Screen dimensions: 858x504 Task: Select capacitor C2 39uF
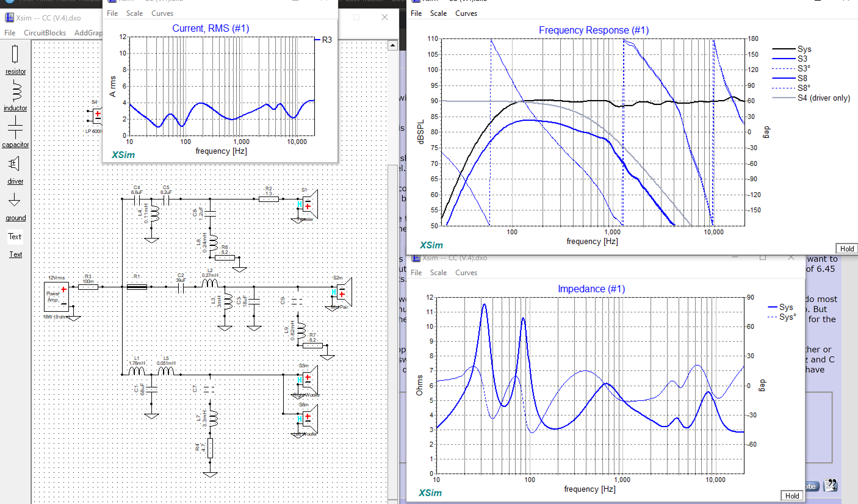[181, 288]
